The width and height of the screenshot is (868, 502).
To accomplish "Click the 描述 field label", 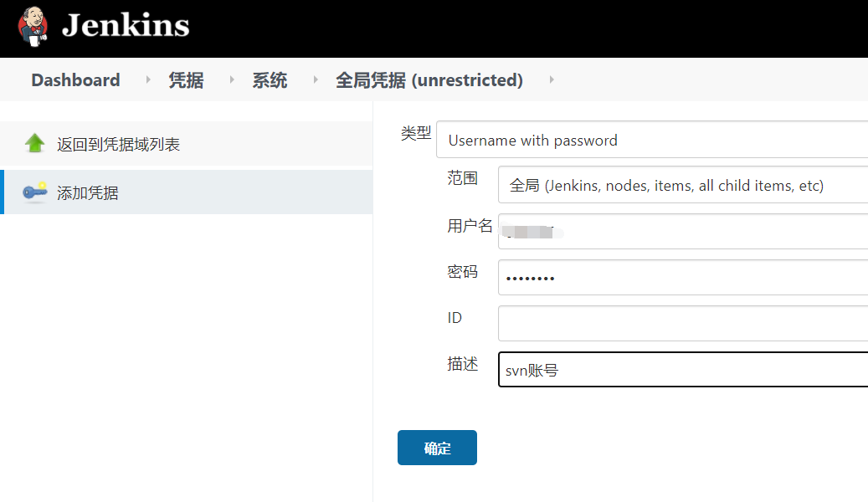I will pyautogui.click(x=462, y=364).
